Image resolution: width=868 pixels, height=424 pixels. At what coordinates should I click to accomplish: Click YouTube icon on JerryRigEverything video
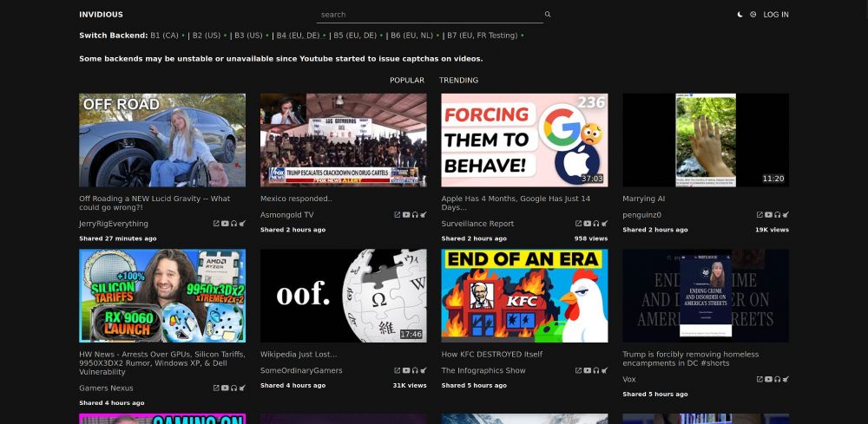click(x=225, y=224)
